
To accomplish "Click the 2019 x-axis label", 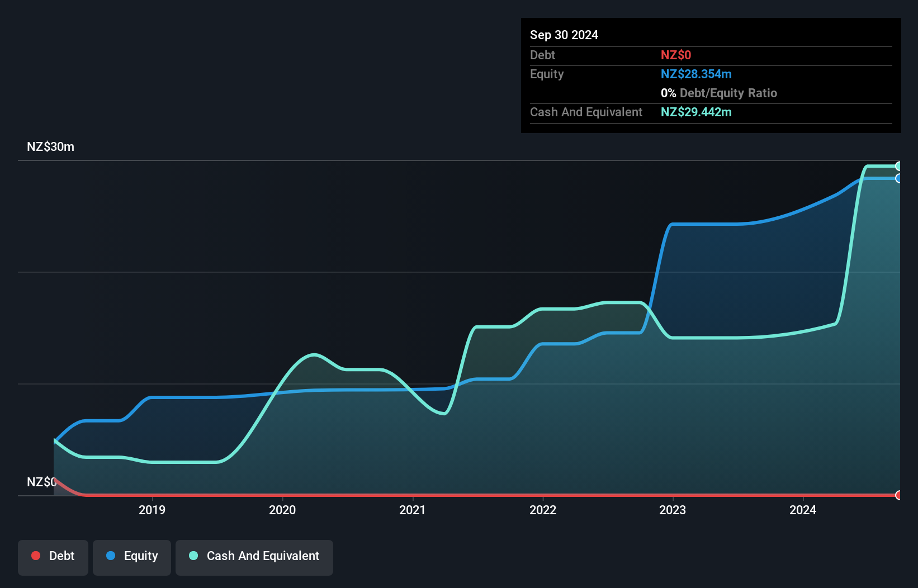I will click(152, 510).
